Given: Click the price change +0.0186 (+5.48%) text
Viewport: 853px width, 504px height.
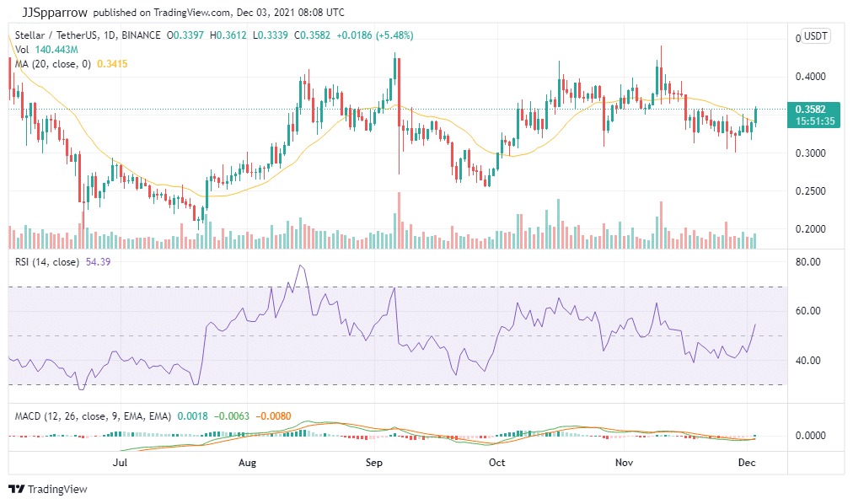Looking at the screenshot, I should click(x=375, y=35).
